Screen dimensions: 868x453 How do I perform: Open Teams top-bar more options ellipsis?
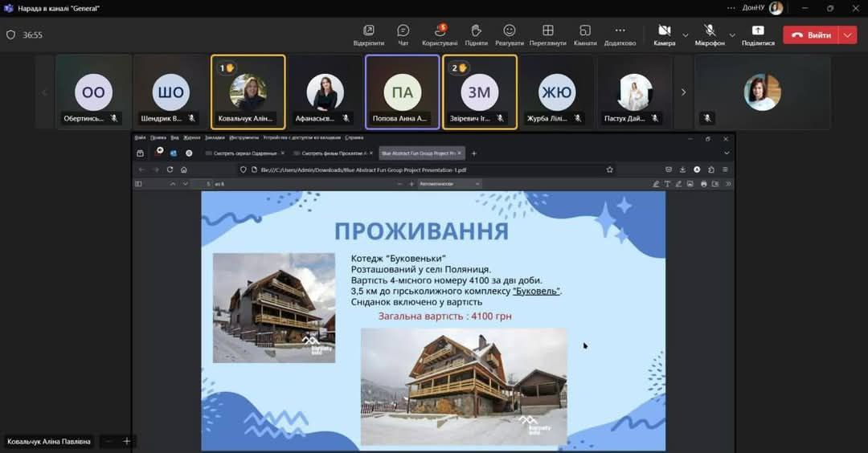731,8
